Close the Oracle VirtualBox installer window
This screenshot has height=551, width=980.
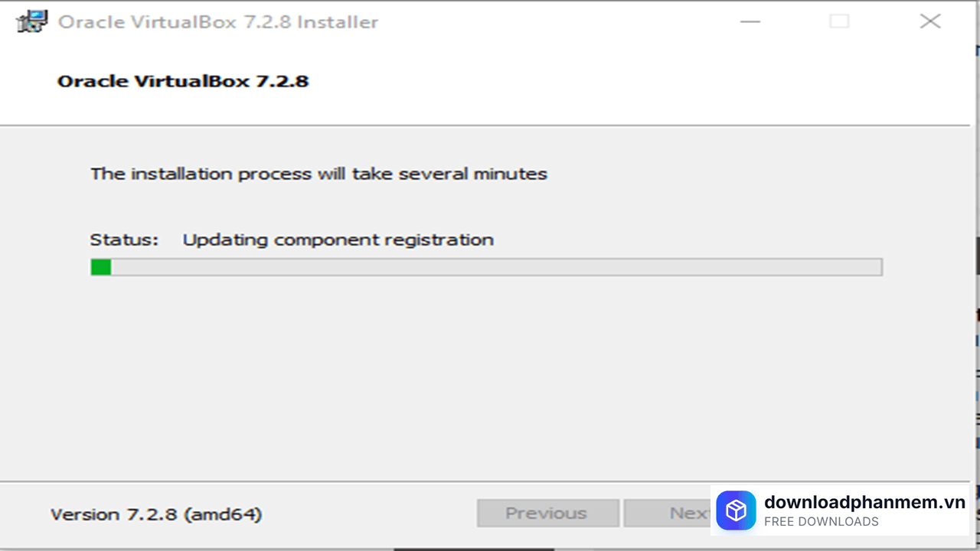click(x=929, y=21)
